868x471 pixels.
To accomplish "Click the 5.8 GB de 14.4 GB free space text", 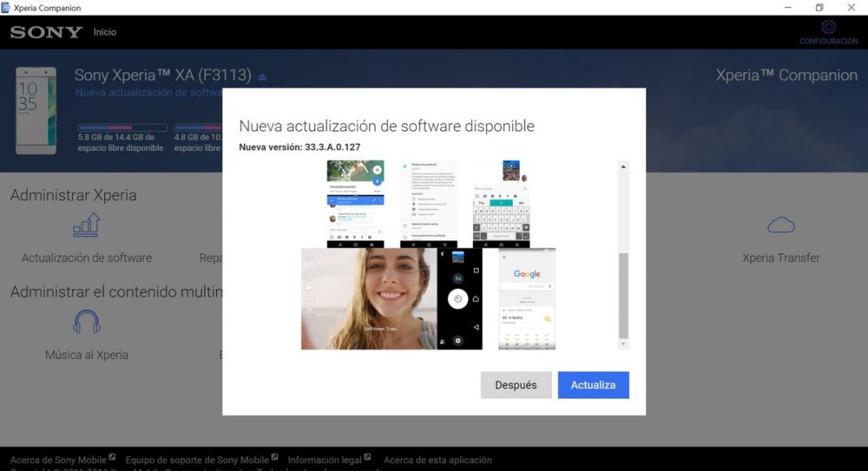I will (x=120, y=143).
